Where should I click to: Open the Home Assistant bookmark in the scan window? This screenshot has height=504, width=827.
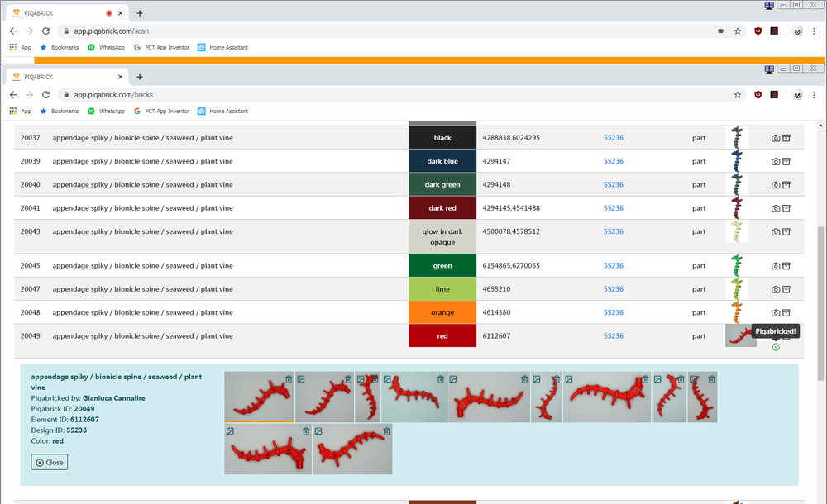[x=222, y=47]
